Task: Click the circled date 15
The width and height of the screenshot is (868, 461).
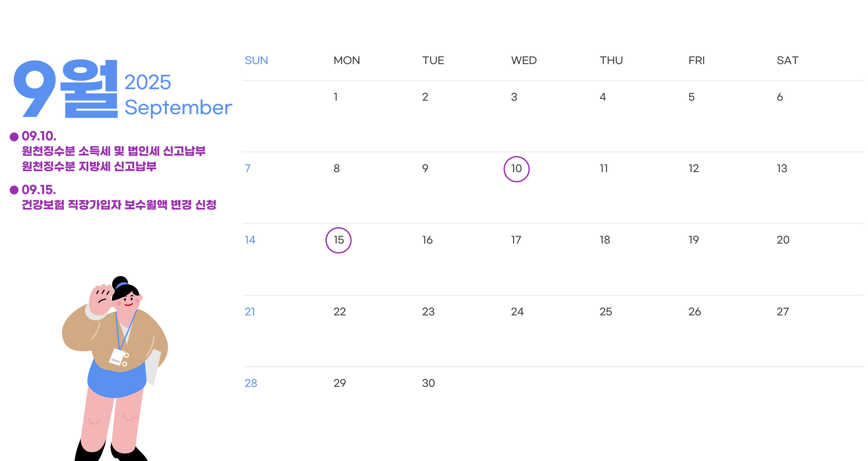Action: (x=338, y=240)
